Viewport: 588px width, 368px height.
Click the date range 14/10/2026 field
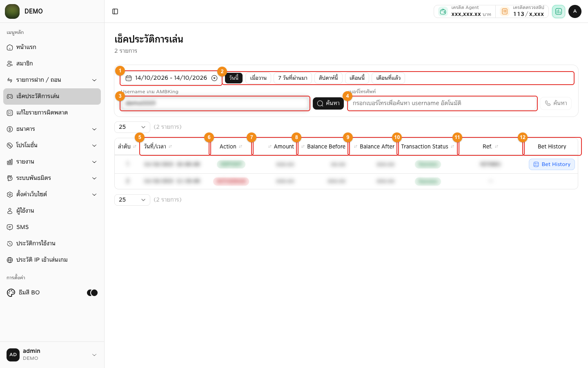(x=171, y=78)
